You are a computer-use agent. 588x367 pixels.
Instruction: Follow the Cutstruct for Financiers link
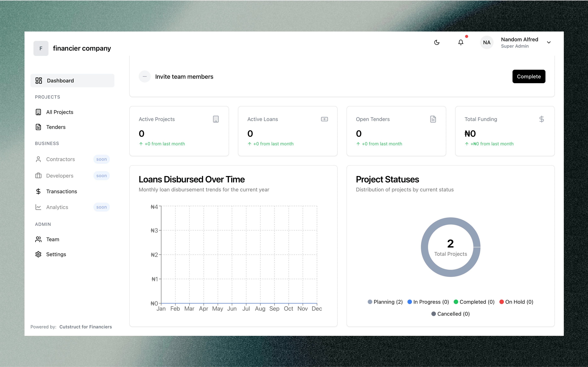[86, 327]
